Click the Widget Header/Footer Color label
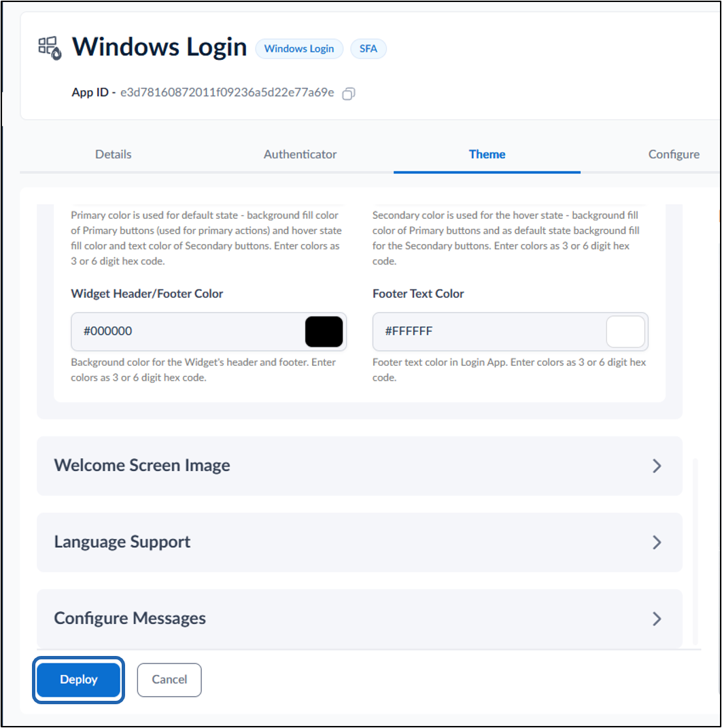Viewport: 722px width, 728px height. pos(147,294)
